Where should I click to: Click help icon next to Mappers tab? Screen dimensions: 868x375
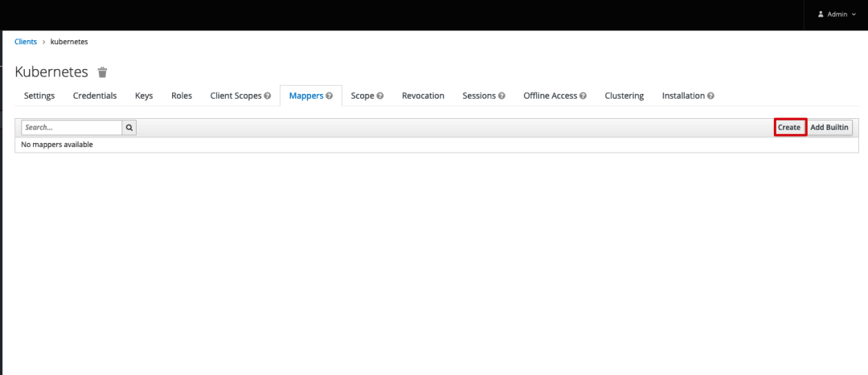pyautogui.click(x=330, y=96)
